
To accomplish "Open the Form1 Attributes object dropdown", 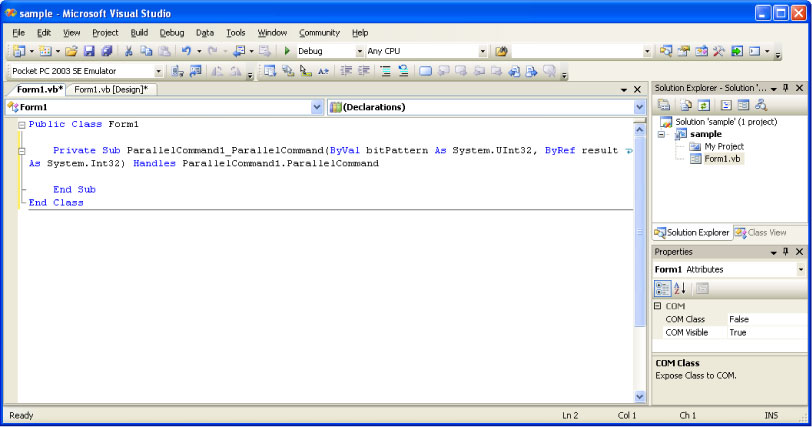I will 801,269.
